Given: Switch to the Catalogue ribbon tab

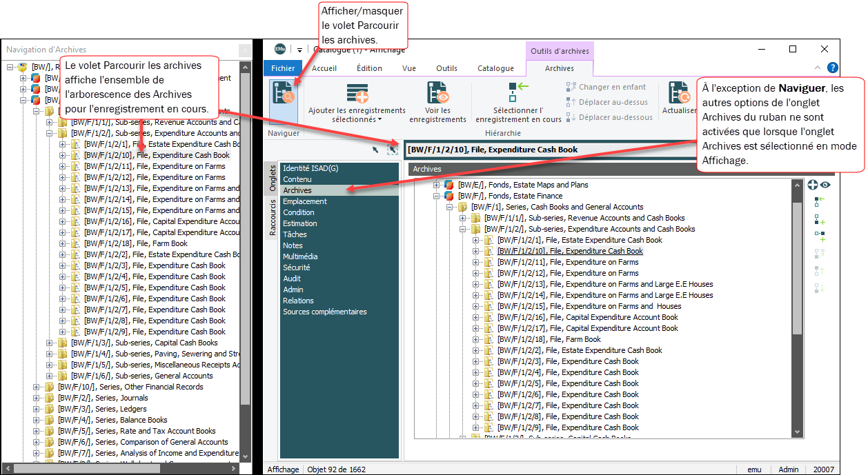Looking at the screenshot, I should click(495, 68).
